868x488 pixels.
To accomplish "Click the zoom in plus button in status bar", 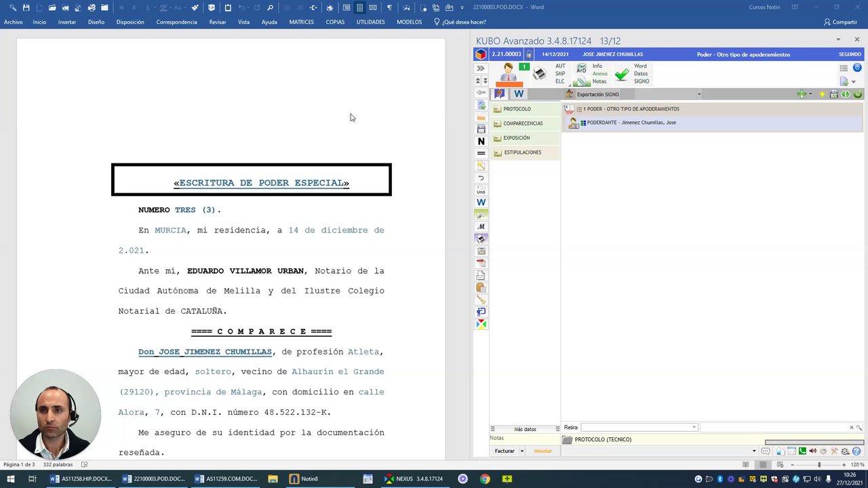I will point(844,465).
